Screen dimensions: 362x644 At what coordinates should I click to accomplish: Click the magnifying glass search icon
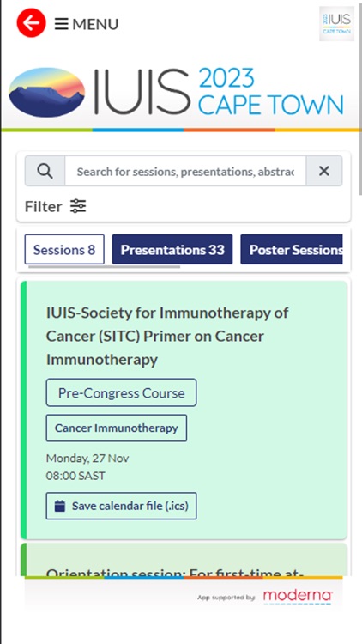45,171
